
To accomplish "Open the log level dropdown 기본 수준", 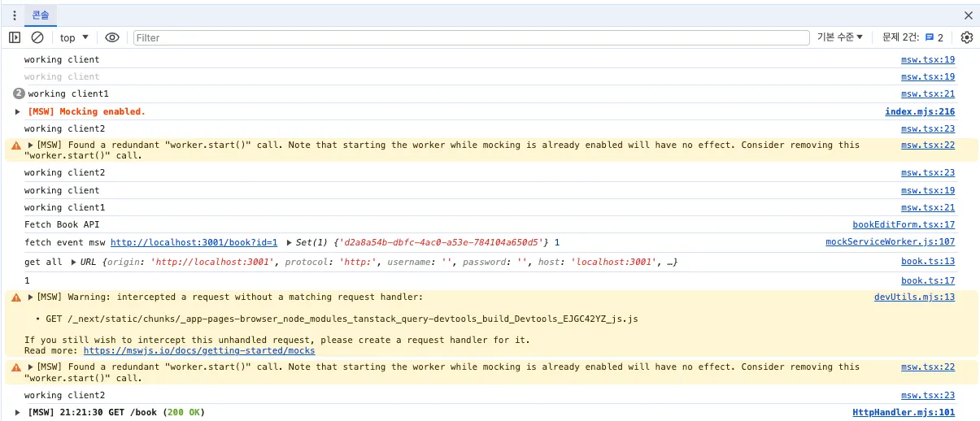I will 840,37.
